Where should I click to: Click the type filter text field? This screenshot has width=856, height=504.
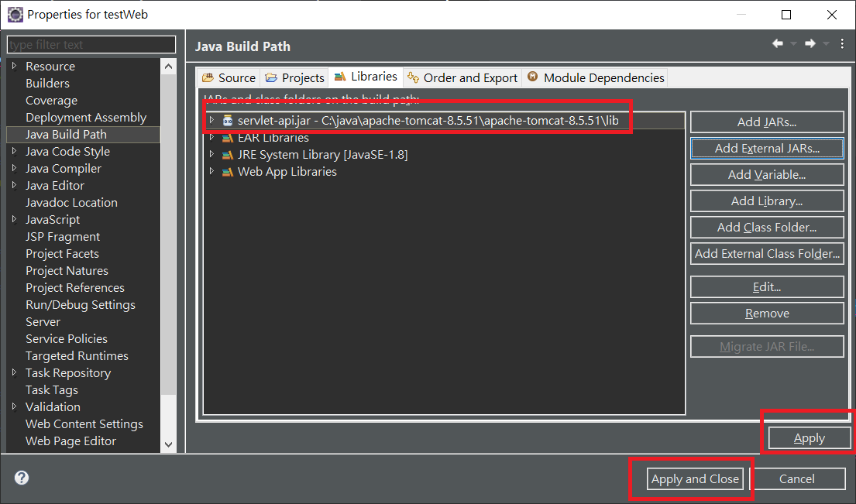click(91, 44)
